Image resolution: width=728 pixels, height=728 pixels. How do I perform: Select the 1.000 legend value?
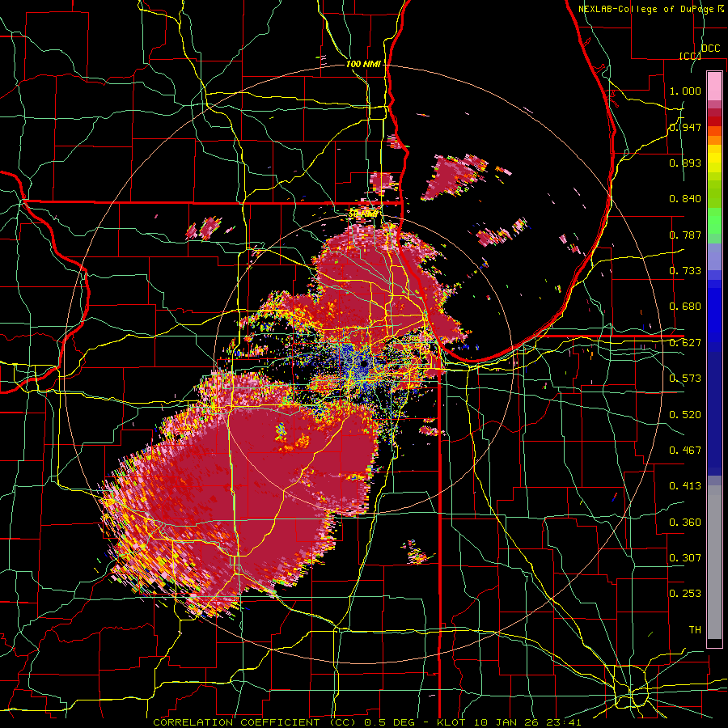pyautogui.click(x=685, y=91)
